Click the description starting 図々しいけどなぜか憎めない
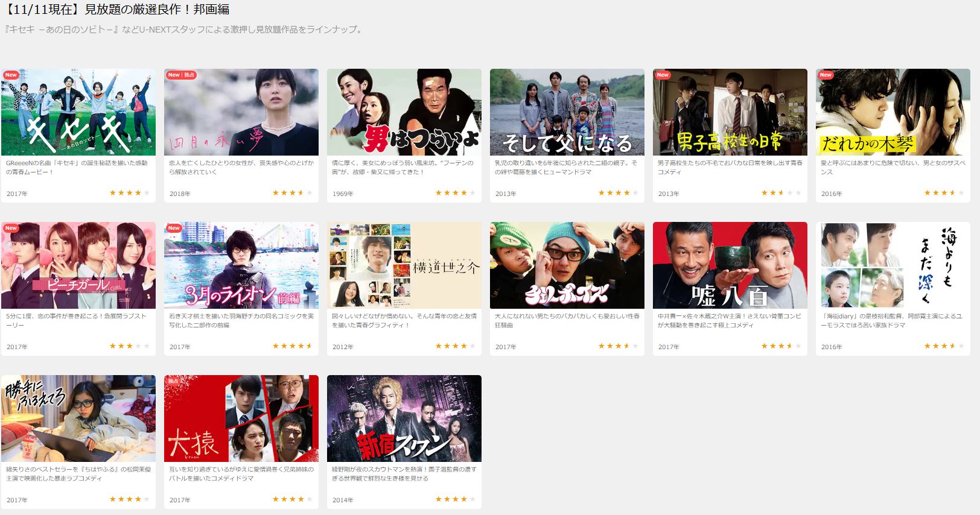The image size is (980, 515). [404, 320]
